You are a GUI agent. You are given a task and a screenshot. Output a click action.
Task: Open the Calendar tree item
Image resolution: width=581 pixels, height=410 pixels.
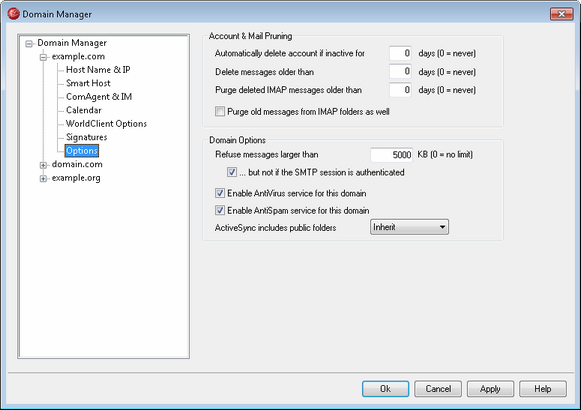[x=84, y=110]
